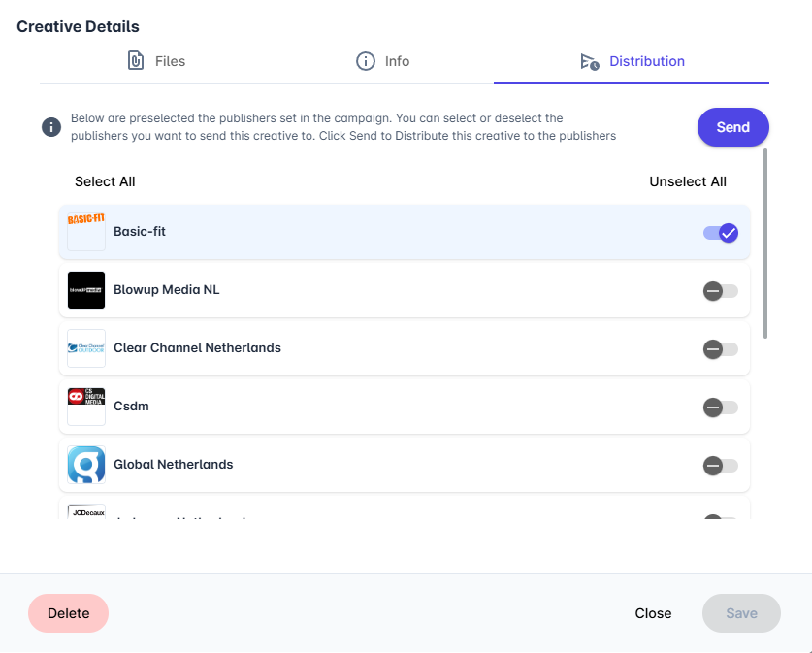812x653 pixels.
Task: Select the Basic-fit publisher name
Action: 140,232
